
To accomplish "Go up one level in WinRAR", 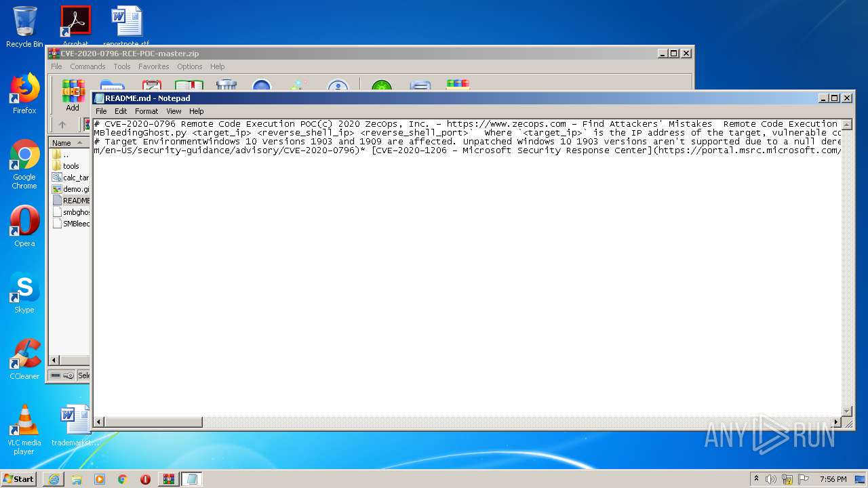I will click(62, 125).
